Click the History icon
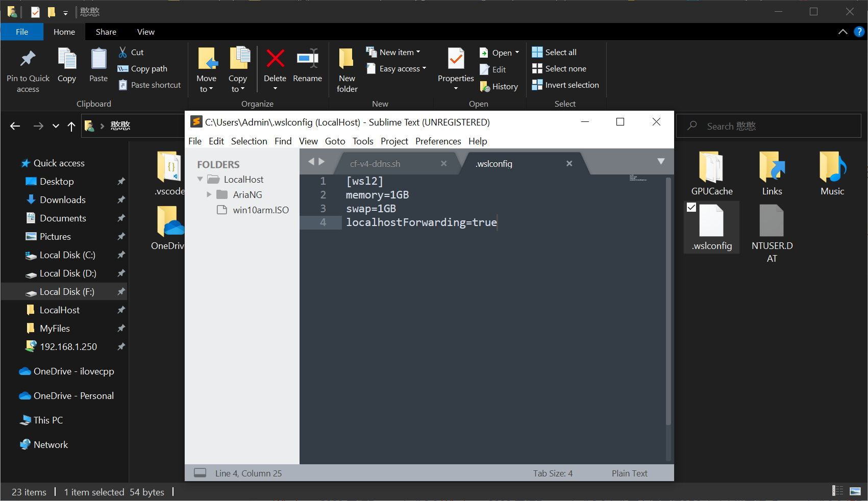The height and width of the screenshot is (501, 868). tap(485, 87)
